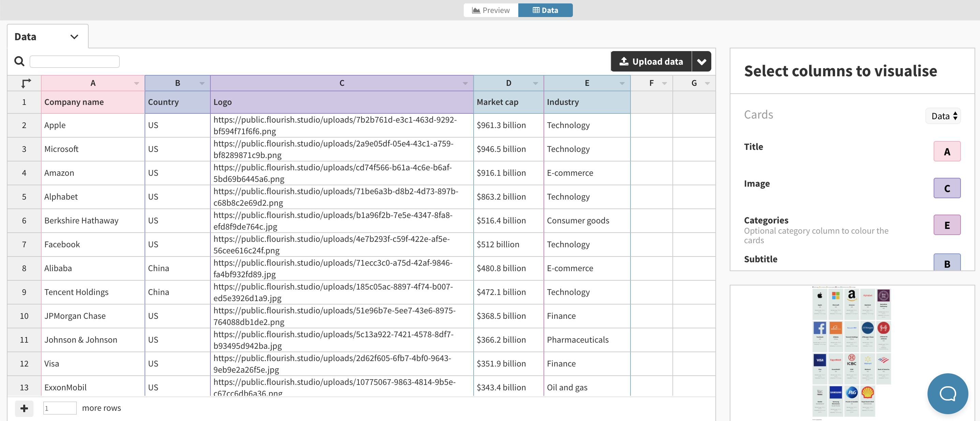Screen dimensions: 980x421
Task: Select the Alibaba cell
Action: click(93, 269)
